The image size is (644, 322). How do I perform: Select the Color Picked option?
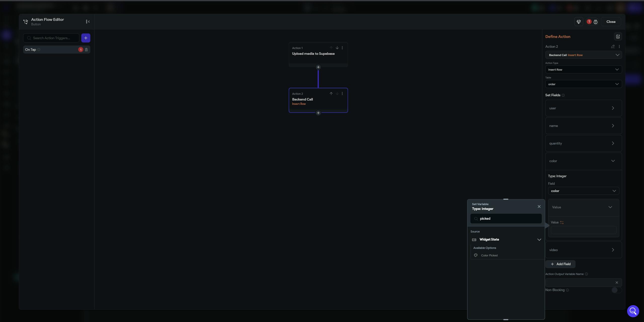pos(489,255)
